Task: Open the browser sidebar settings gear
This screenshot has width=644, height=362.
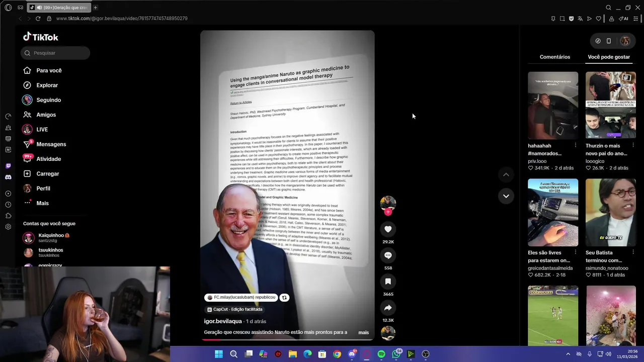Action: (8, 227)
